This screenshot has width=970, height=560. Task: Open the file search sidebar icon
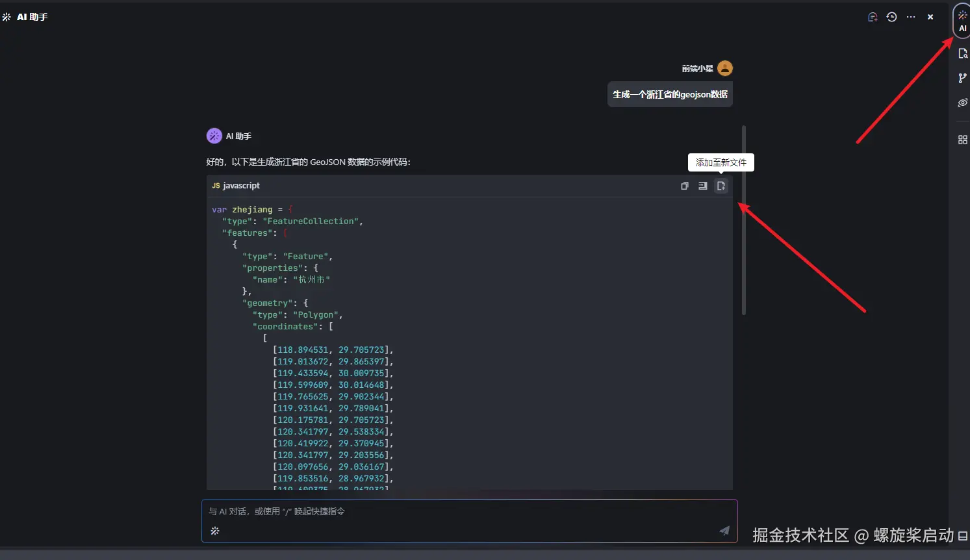963,53
